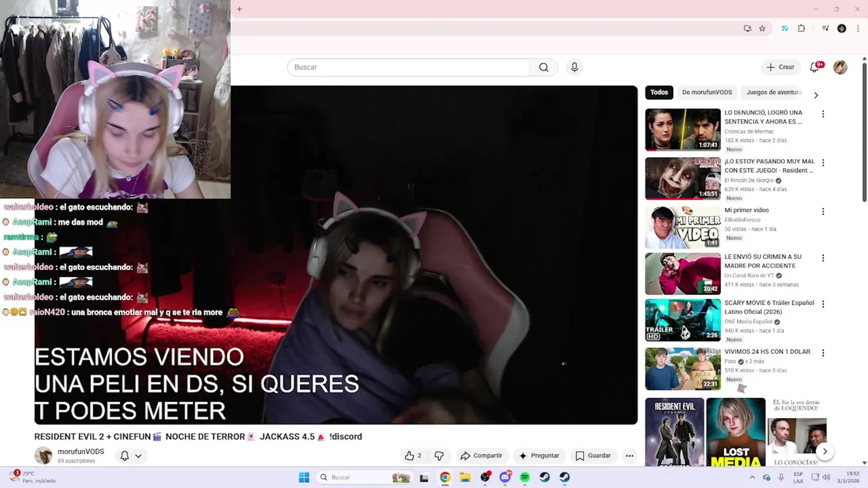Image resolution: width=868 pixels, height=488 pixels.
Task: Start voice search with the microphone icon
Action: (x=574, y=67)
